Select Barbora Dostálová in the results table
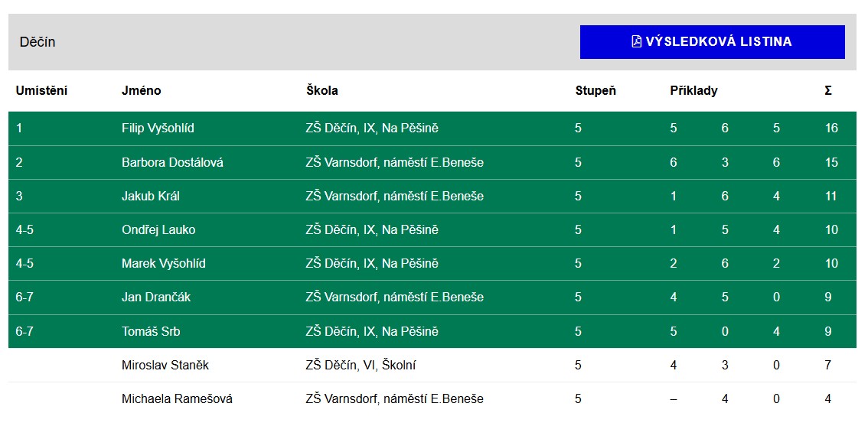The height and width of the screenshot is (426, 868). point(172,162)
